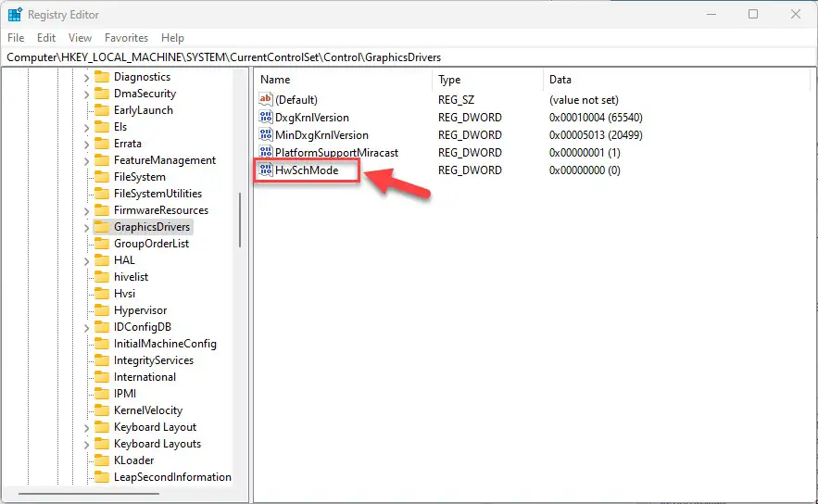Click the Errata folder icon
Viewport: 818px width, 504px height.
click(x=102, y=144)
